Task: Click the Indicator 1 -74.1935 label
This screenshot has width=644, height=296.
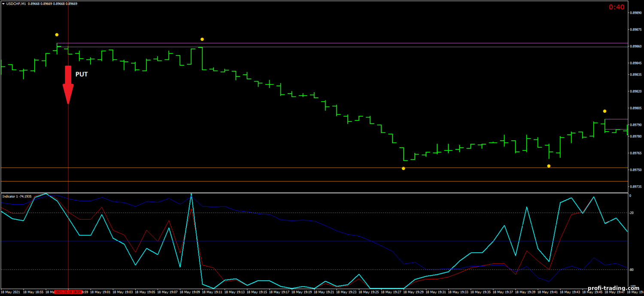Action: tap(17, 196)
